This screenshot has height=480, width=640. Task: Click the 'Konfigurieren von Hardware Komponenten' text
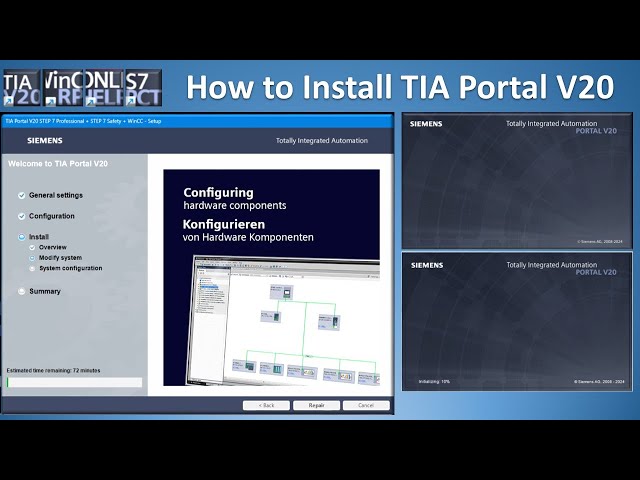pos(248,231)
